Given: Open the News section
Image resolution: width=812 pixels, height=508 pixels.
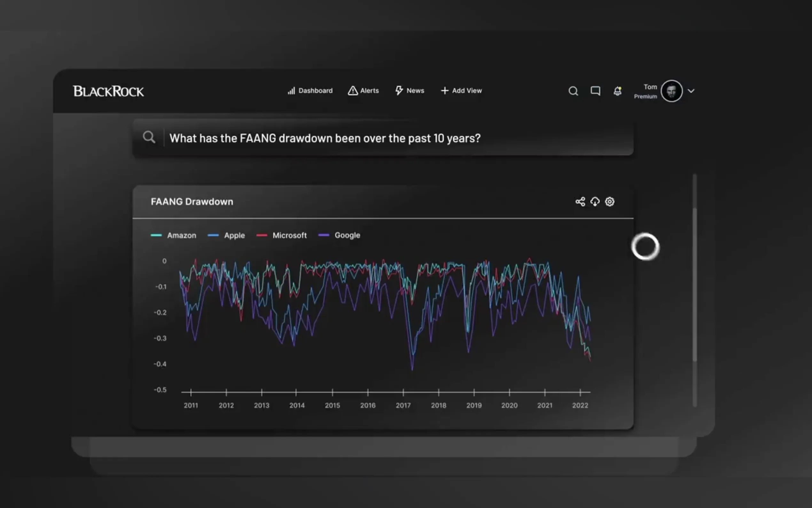Looking at the screenshot, I should tap(410, 91).
